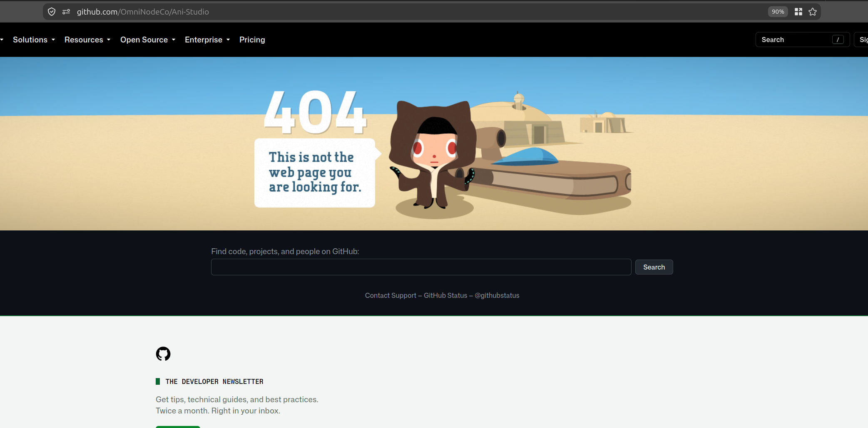The image size is (868, 428).
Task: Click the 'Find code, projects, and people' search field
Action: click(x=421, y=267)
